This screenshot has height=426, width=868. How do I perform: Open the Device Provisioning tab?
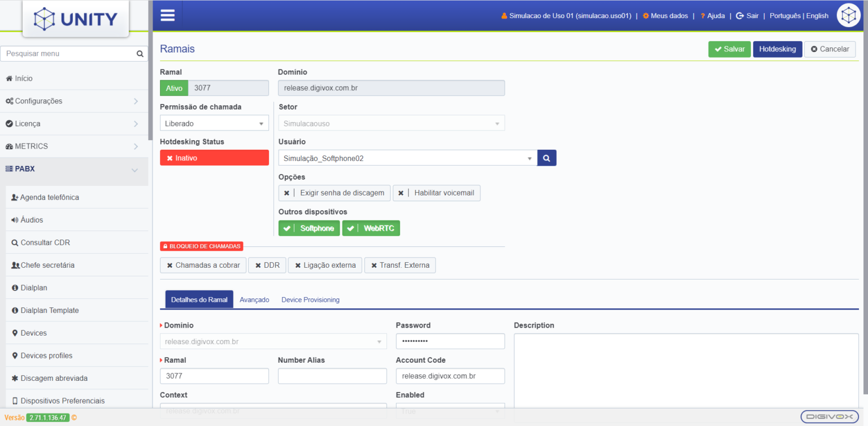(x=310, y=299)
